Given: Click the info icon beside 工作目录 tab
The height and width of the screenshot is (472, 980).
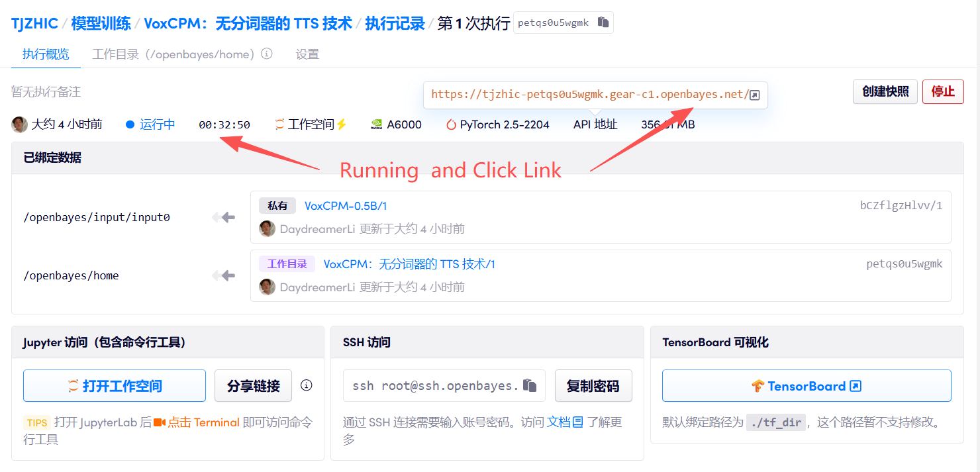Looking at the screenshot, I should [267, 54].
